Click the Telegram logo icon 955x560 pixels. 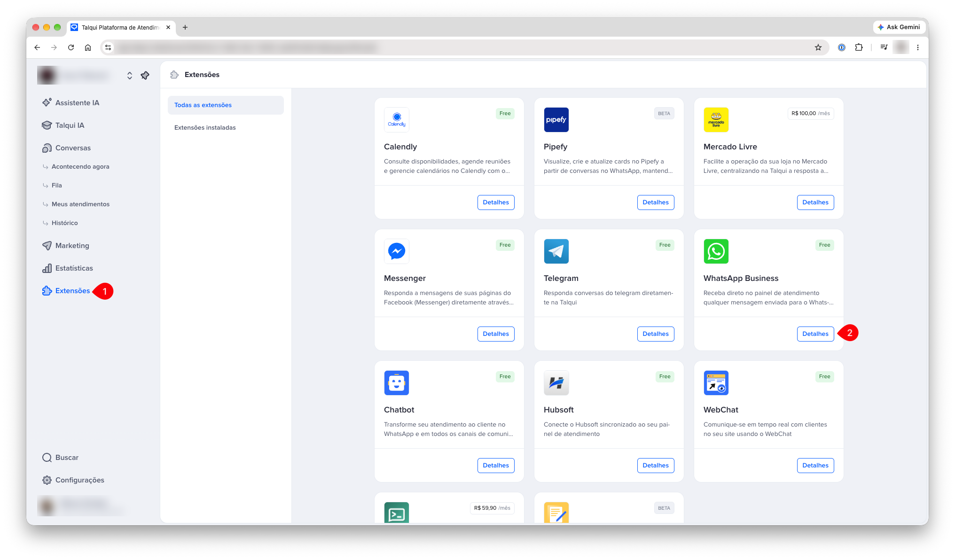click(556, 251)
